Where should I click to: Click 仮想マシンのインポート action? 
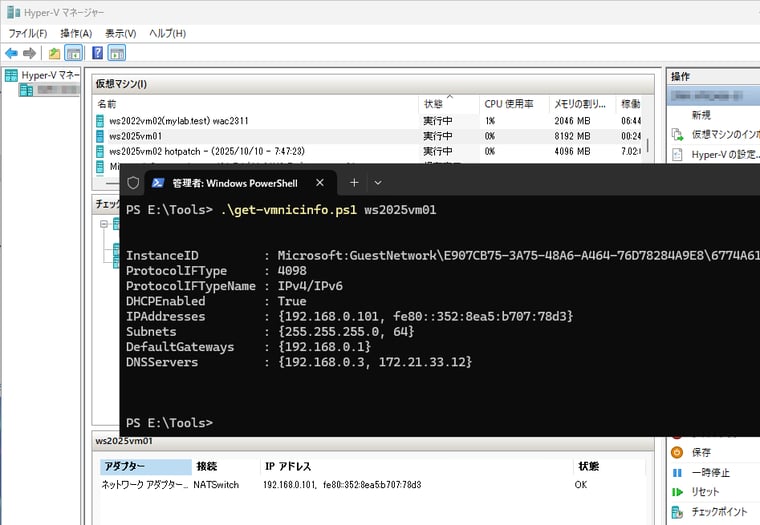pyautogui.click(x=726, y=134)
